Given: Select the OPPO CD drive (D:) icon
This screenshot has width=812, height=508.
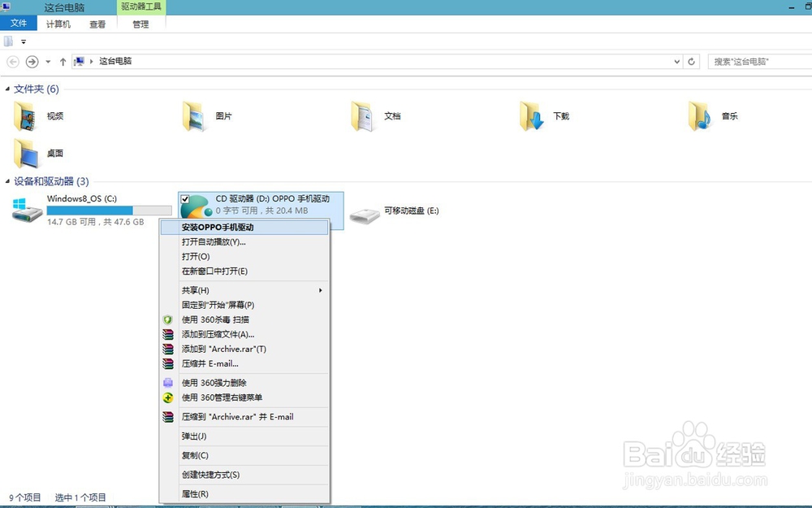Looking at the screenshot, I should [x=197, y=206].
